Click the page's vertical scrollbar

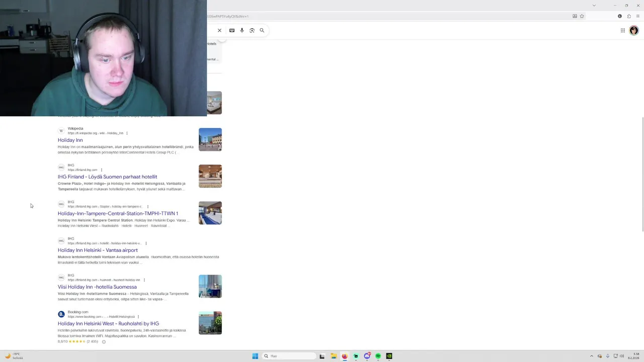642,174
